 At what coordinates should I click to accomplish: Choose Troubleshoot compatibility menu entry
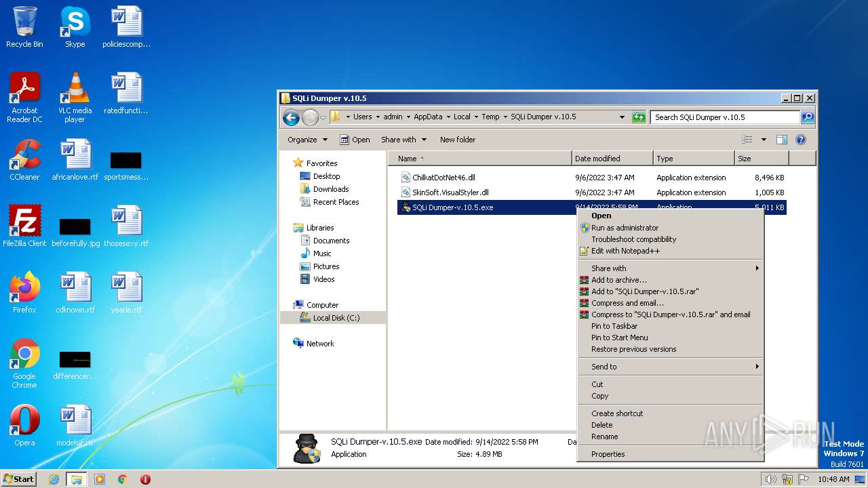(x=670, y=239)
